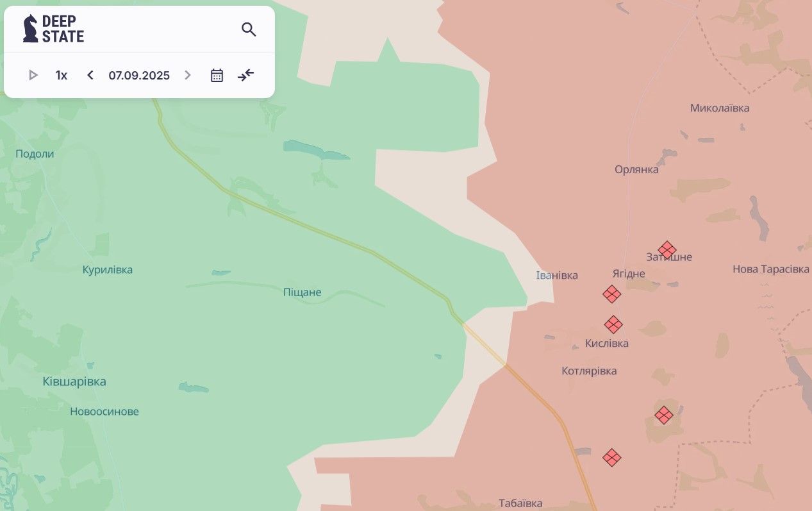Open the calendar date picker
The image size is (812, 511).
coord(217,75)
